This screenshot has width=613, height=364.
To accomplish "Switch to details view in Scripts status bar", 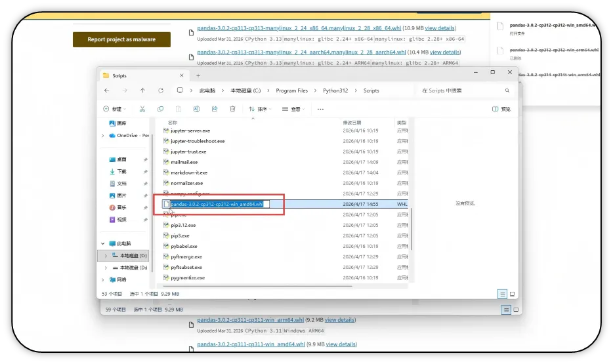I will click(x=502, y=294).
